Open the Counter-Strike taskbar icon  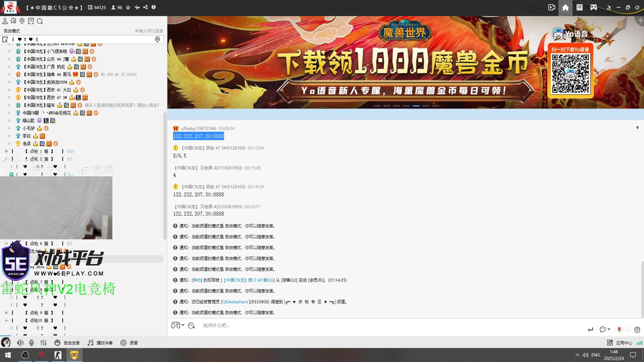58,355
